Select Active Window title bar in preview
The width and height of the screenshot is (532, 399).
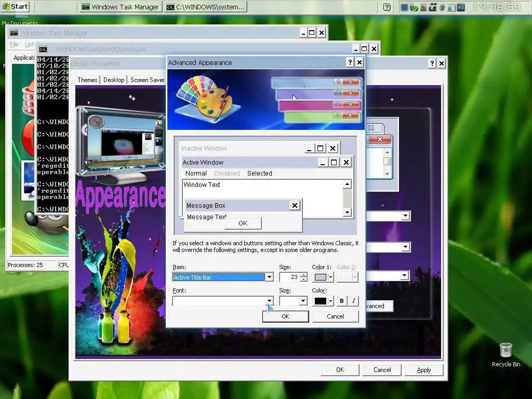(250, 162)
